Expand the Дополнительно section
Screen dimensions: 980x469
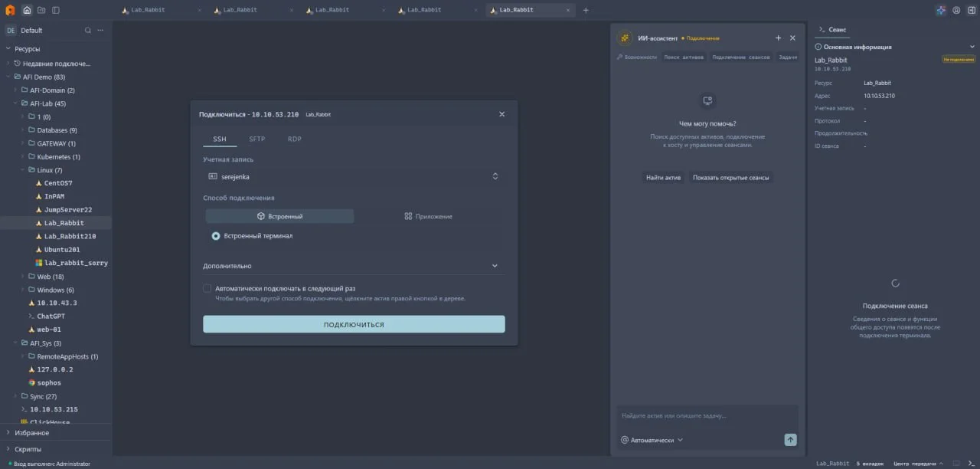(354, 266)
